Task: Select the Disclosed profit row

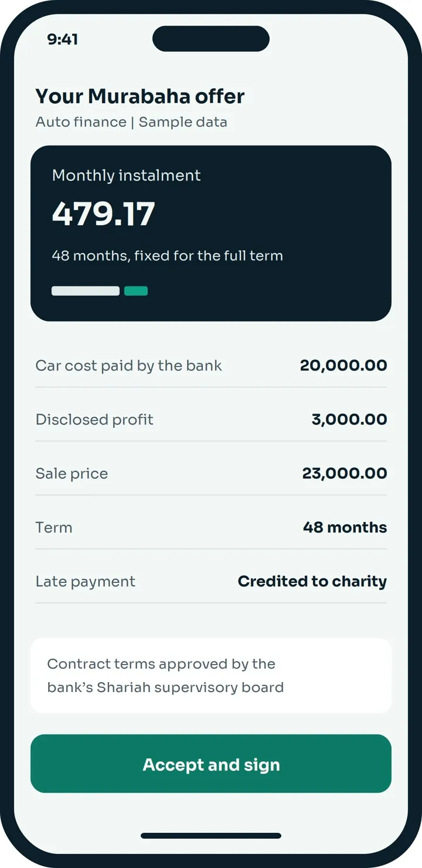Action: pos(211,419)
